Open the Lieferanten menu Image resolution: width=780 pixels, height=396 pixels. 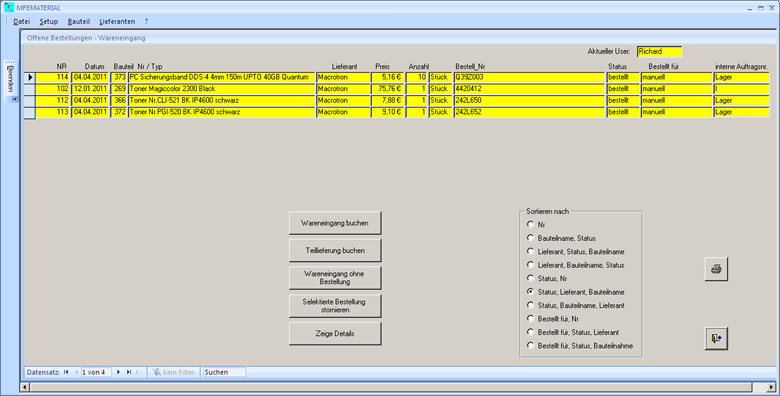pyautogui.click(x=117, y=21)
